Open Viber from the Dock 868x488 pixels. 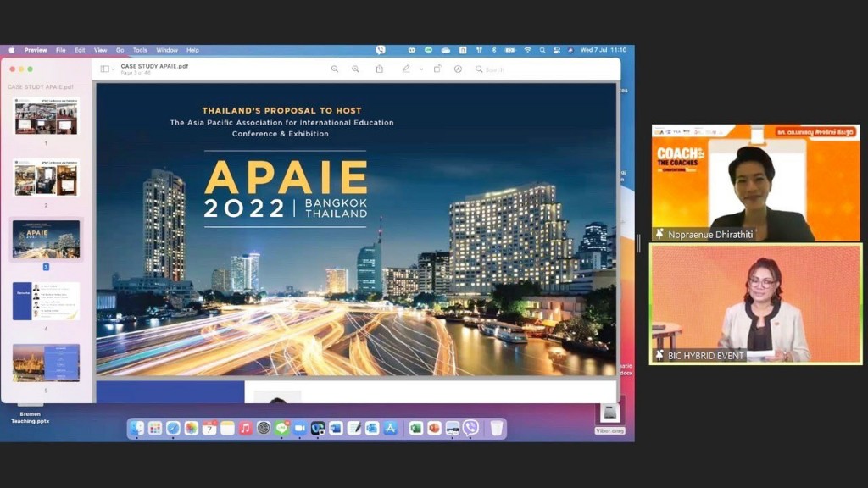point(470,428)
